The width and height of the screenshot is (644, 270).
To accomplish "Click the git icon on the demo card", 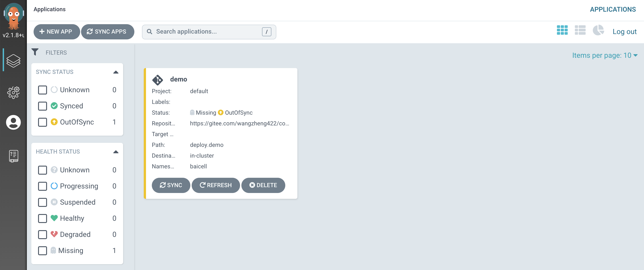I will (x=157, y=80).
